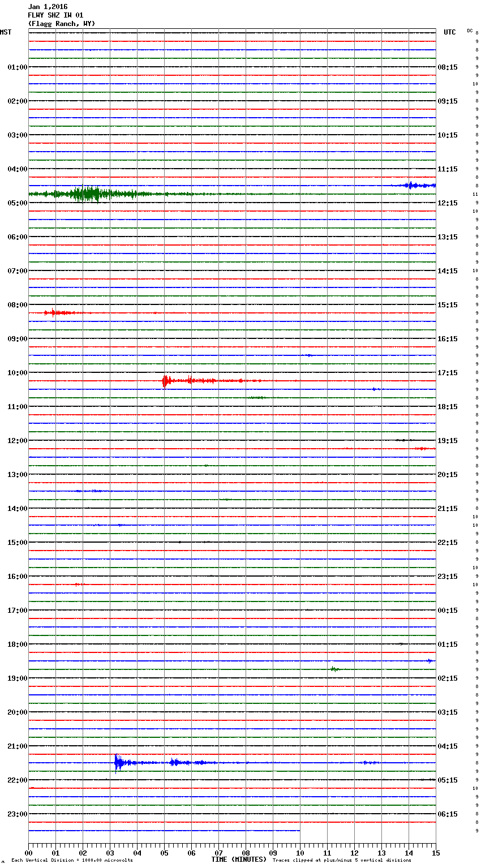Click the 15 minute tick label on bottom axis

436,853
